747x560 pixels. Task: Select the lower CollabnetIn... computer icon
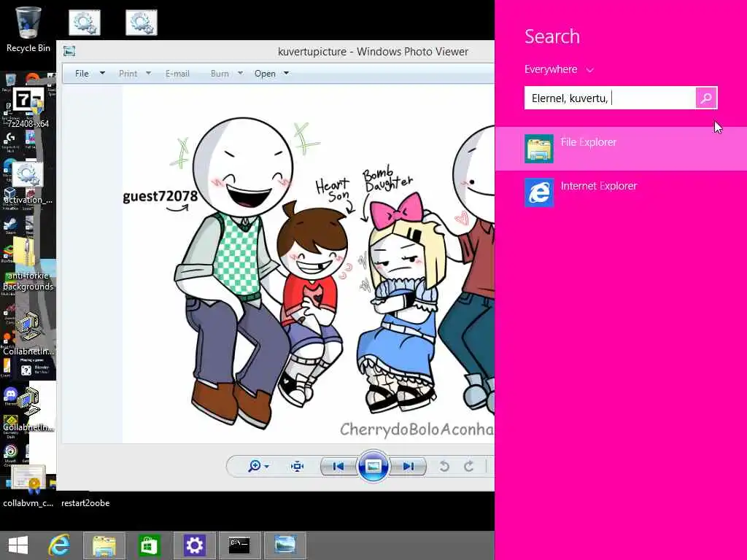coord(28,410)
